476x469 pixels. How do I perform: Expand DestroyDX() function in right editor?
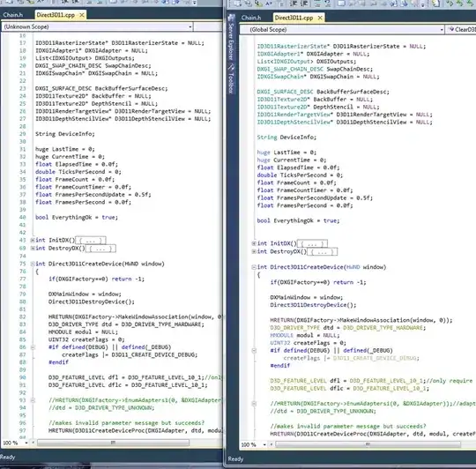tap(254, 251)
